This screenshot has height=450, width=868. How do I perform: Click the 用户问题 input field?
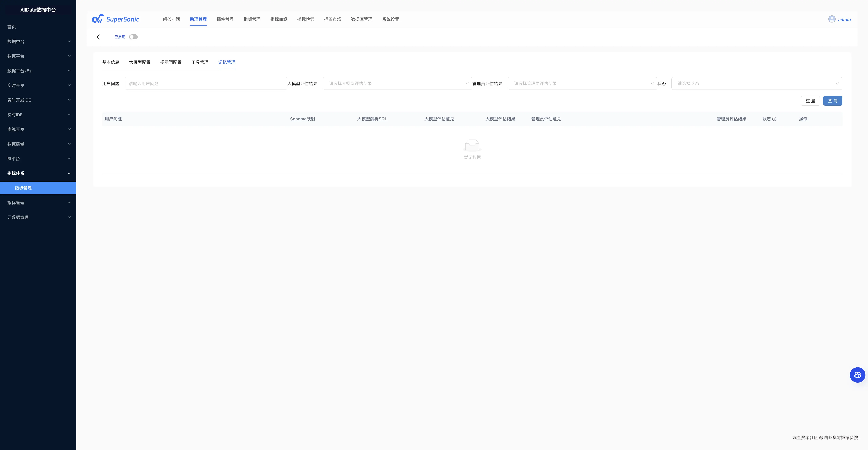click(x=206, y=84)
